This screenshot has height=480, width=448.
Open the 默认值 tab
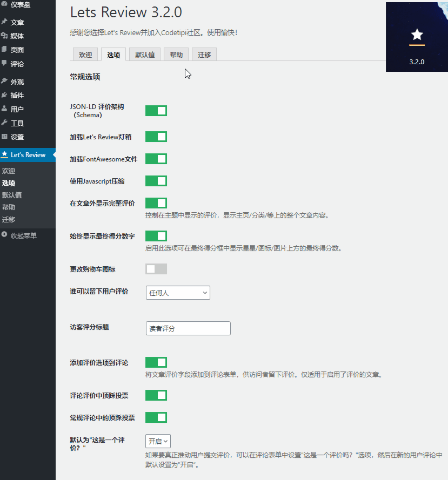pyautogui.click(x=145, y=55)
